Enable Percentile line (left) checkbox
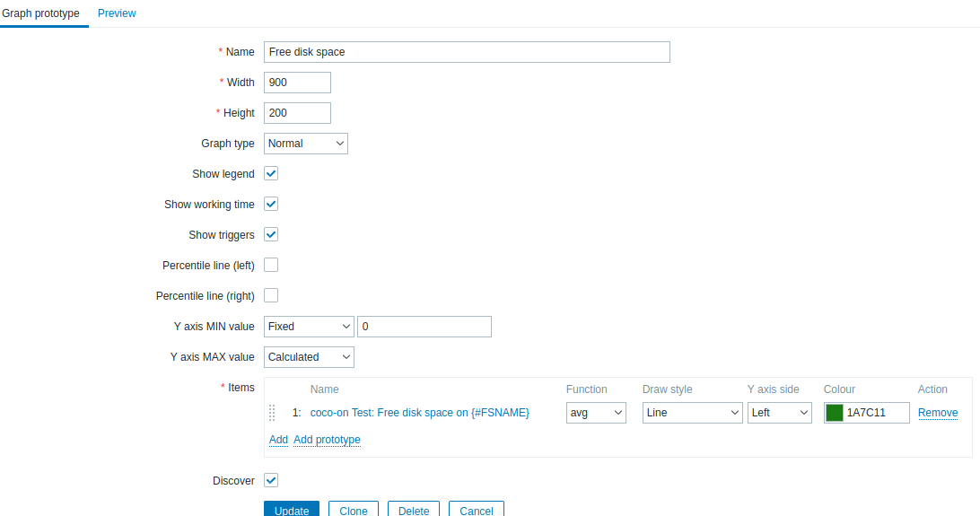This screenshot has height=516, width=980. point(271,266)
